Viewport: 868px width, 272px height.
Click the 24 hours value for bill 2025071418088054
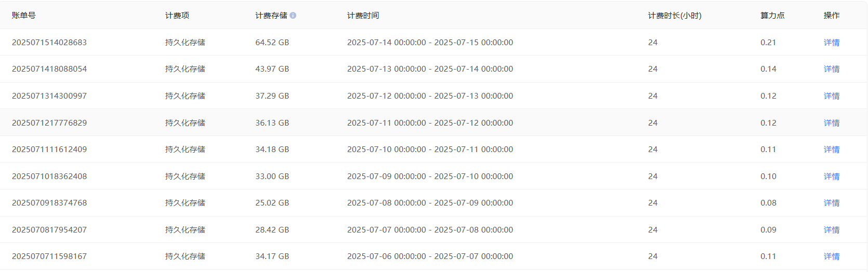pos(653,69)
